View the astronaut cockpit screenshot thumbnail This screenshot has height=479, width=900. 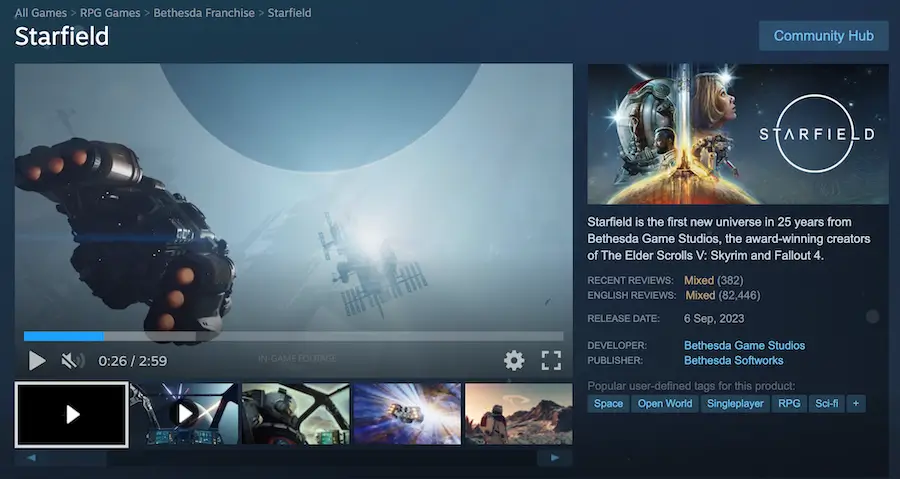[x=295, y=413]
